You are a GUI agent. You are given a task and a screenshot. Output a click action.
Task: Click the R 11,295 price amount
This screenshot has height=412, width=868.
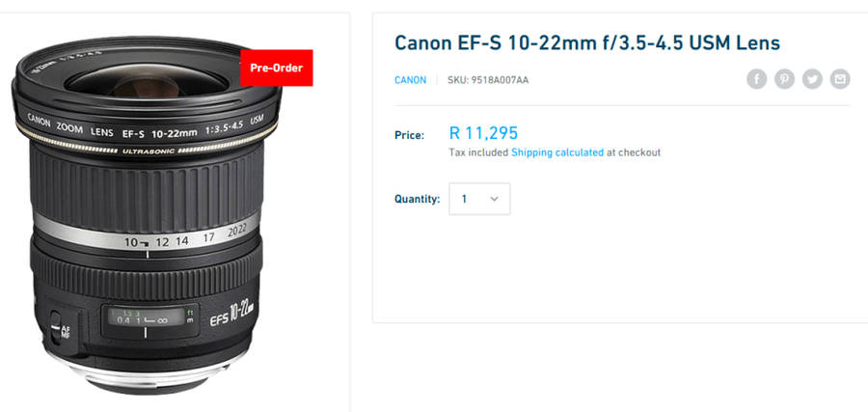(x=483, y=133)
